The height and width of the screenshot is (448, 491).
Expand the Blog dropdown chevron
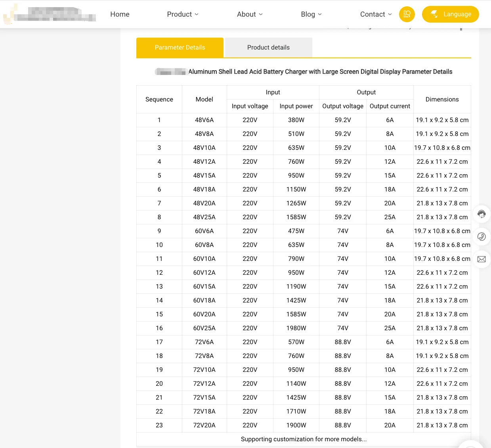click(x=320, y=14)
